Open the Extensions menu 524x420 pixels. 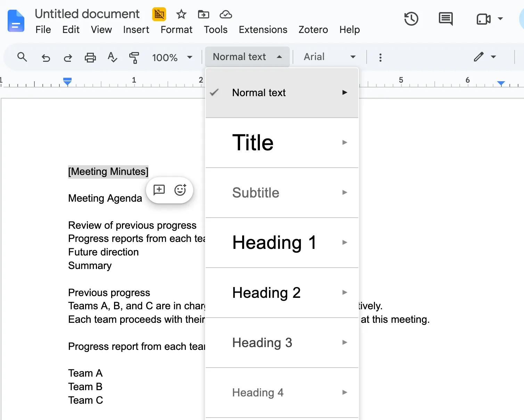(263, 30)
